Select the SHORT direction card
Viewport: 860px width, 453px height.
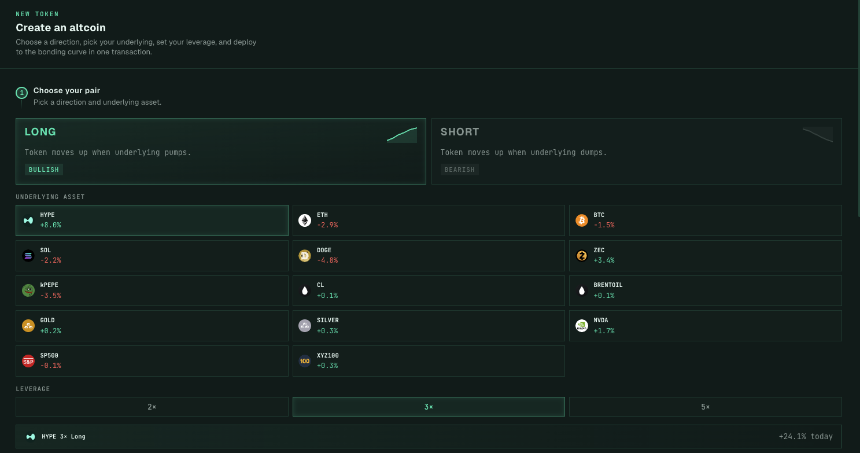coord(636,151)
